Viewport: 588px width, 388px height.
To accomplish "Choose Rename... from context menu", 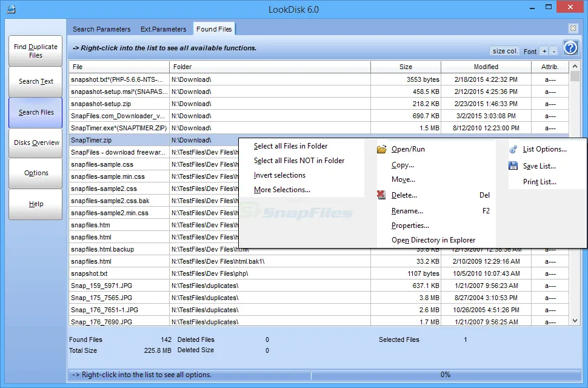I will [x=407, y=211].
